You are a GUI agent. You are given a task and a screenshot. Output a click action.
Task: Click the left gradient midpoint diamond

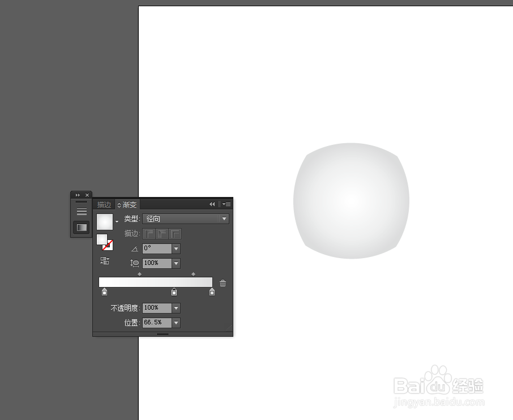tap(140, 274)
